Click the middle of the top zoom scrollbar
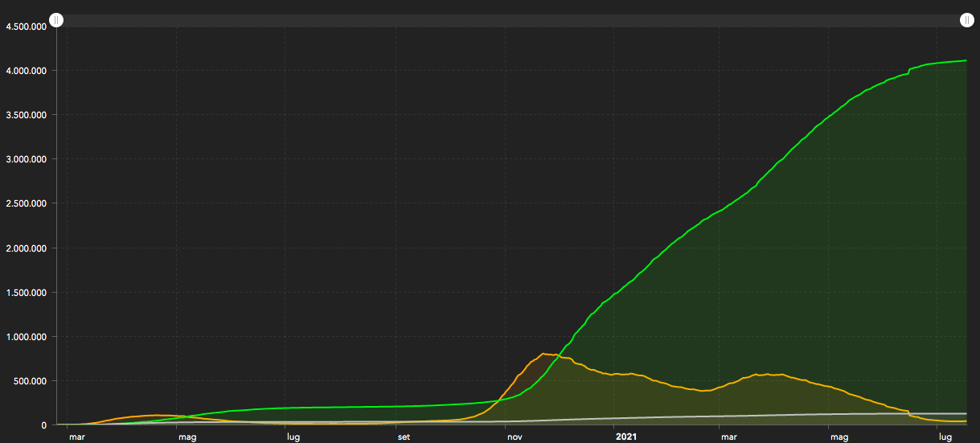This screenshot has height=443, width=980. point(511,20)
